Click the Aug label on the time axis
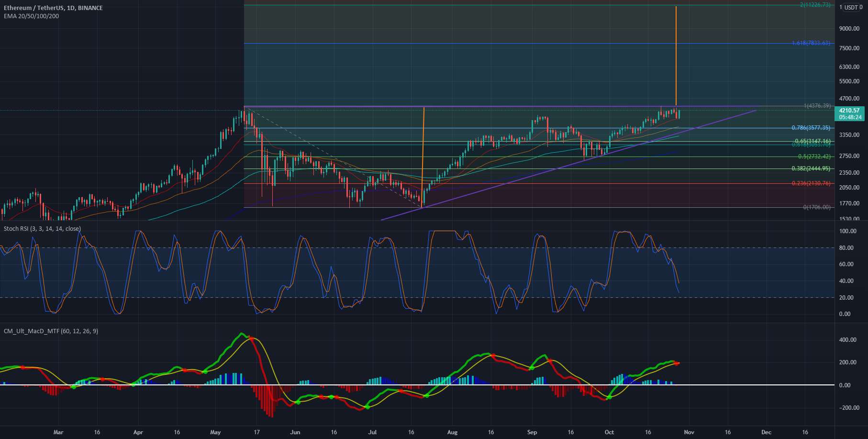The image size is (868, 439). pyautogui.click(x=452, y=432)
